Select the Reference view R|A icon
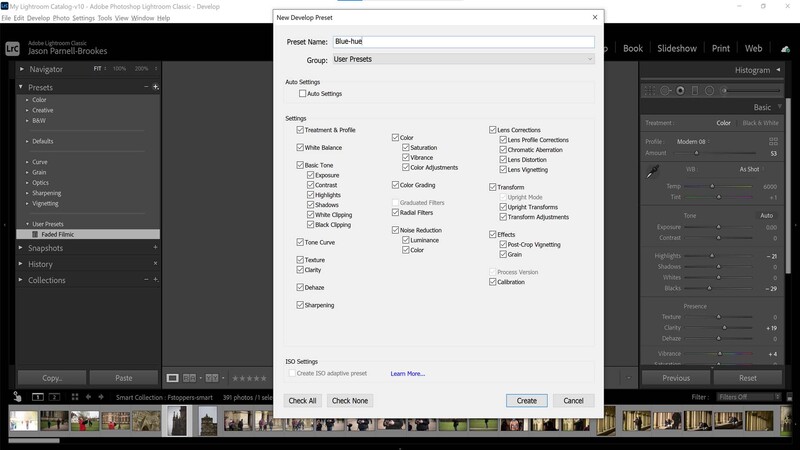 click(x=189, y=378)
